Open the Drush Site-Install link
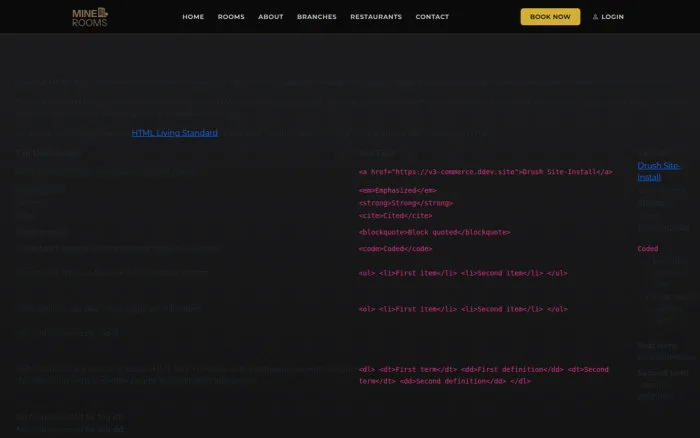 (658, 171)
